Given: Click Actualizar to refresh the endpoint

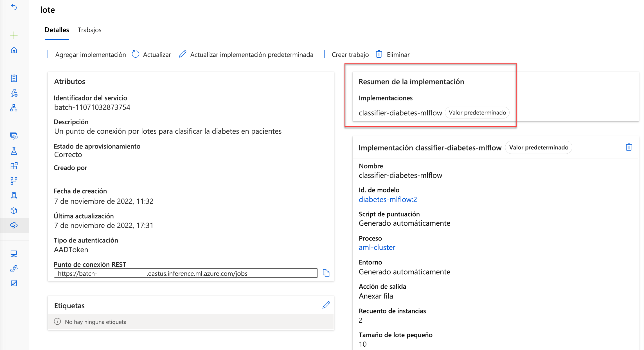Looking at the screenshot, I should coord(151,54).
